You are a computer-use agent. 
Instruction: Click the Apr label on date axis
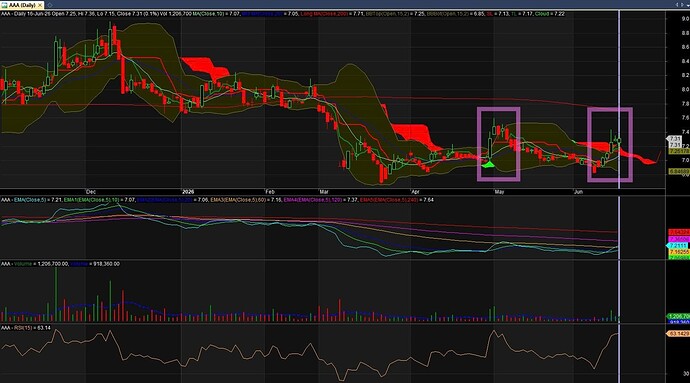coord(415,192)
